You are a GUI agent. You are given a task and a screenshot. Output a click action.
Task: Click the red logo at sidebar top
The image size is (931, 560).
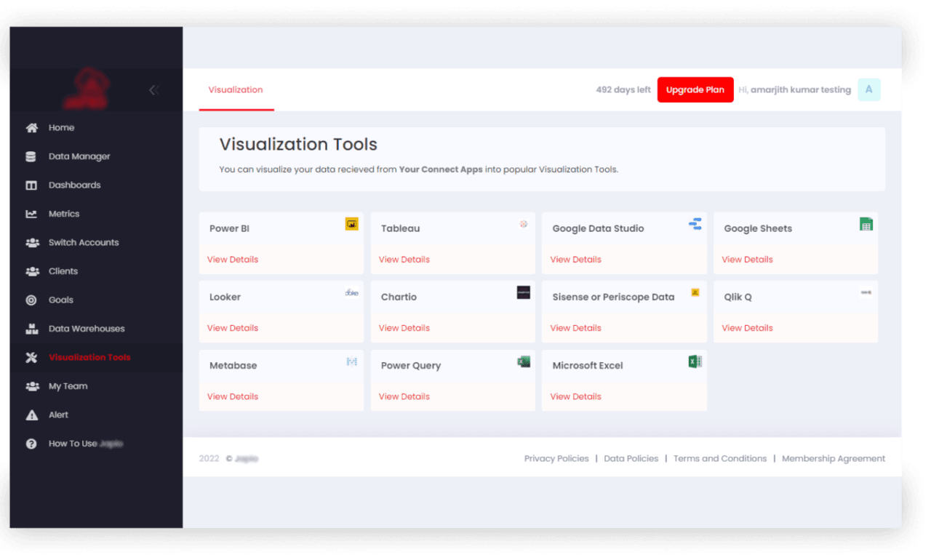86,89
